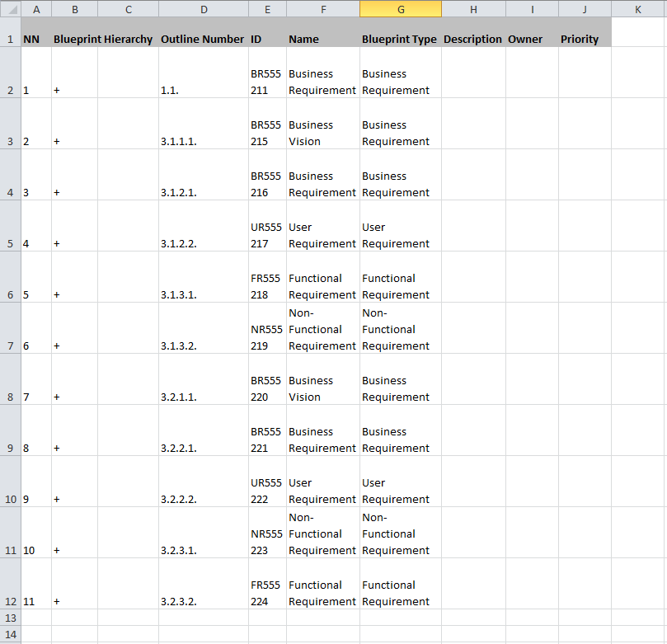Click the ID header cell
This screenshot has width=667, height=644.
(268, 32)
